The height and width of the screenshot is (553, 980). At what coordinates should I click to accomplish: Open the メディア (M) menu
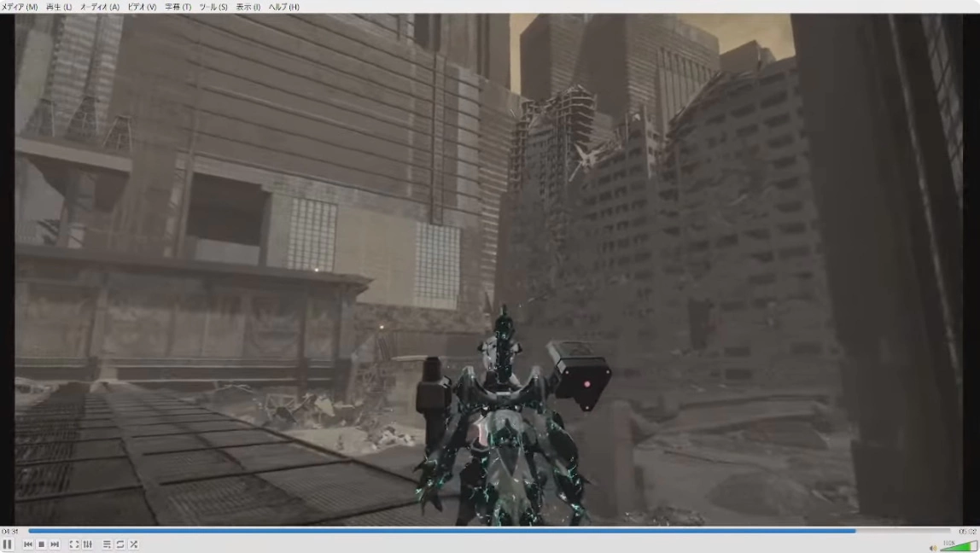pyautogui.click(x=20, y=7)
